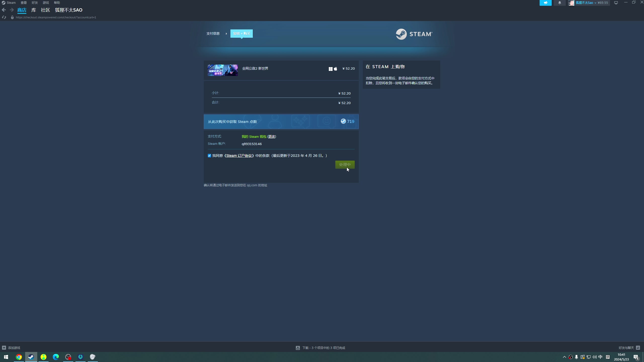This screenshot has width=644, height=362.
Task: Go back with the left arrow
Action: 4,10
